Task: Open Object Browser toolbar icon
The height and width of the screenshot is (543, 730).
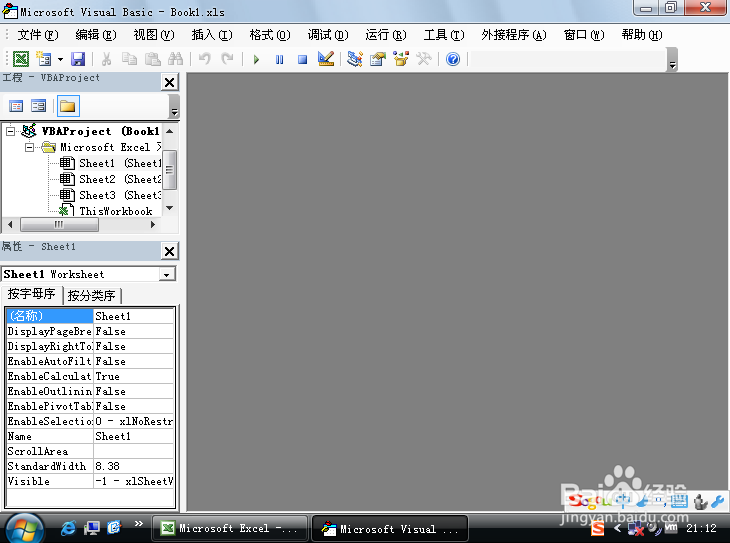Action: [401, 59]
